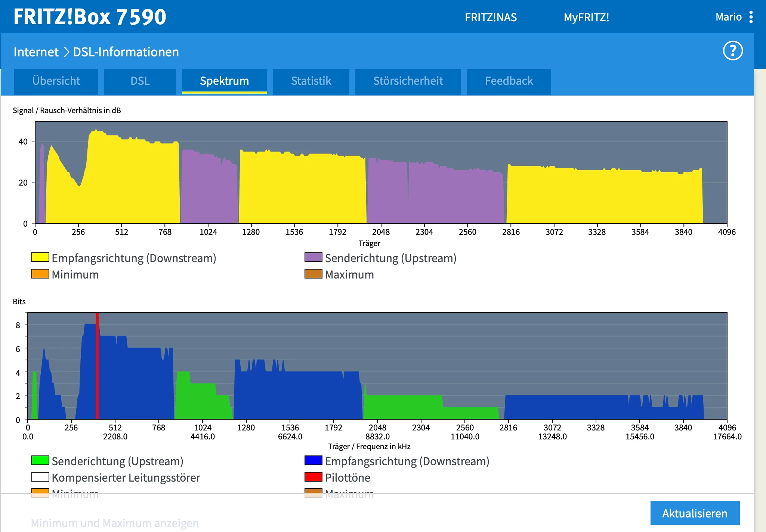Open MyFRITZ! from the header

(x=586, y=17)
